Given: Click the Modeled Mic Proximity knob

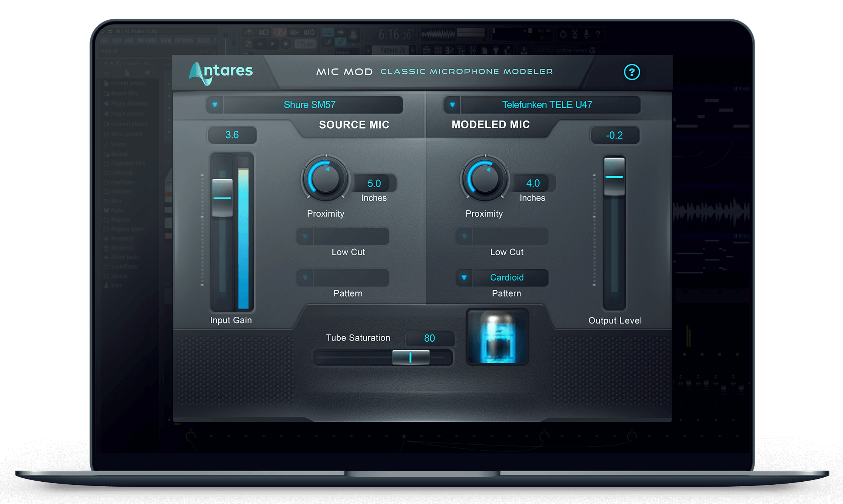Looking at the screenshot, I should pos(485,179).
